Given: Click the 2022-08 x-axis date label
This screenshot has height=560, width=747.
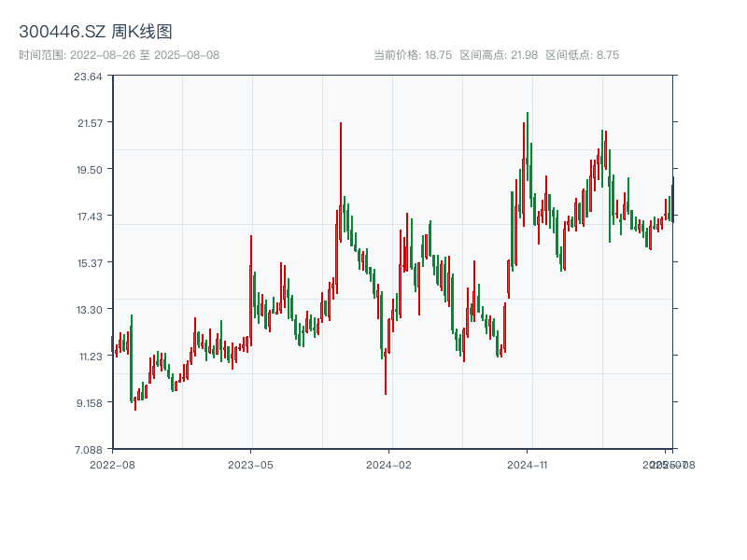Looking at the screenshot, I should point(112,464).
